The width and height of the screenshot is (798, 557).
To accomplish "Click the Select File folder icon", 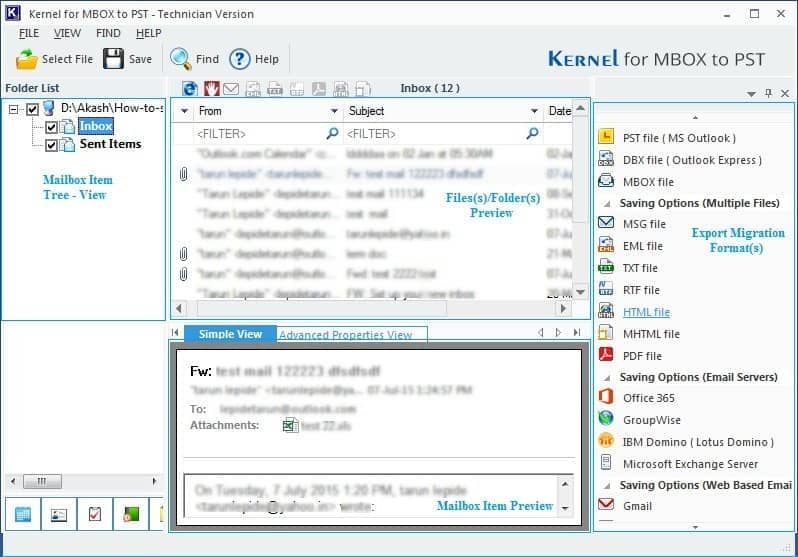I will [x=26, y=59].
